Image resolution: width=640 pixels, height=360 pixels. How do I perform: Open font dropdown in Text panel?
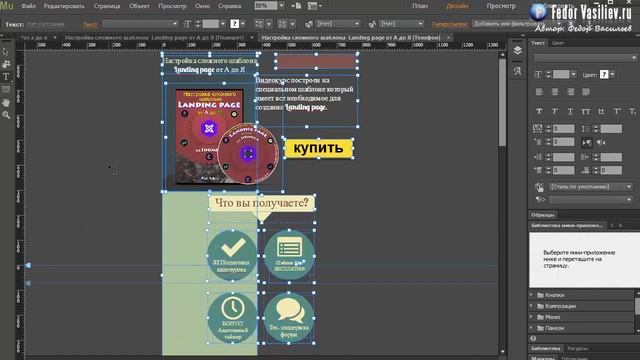(585, 58)
